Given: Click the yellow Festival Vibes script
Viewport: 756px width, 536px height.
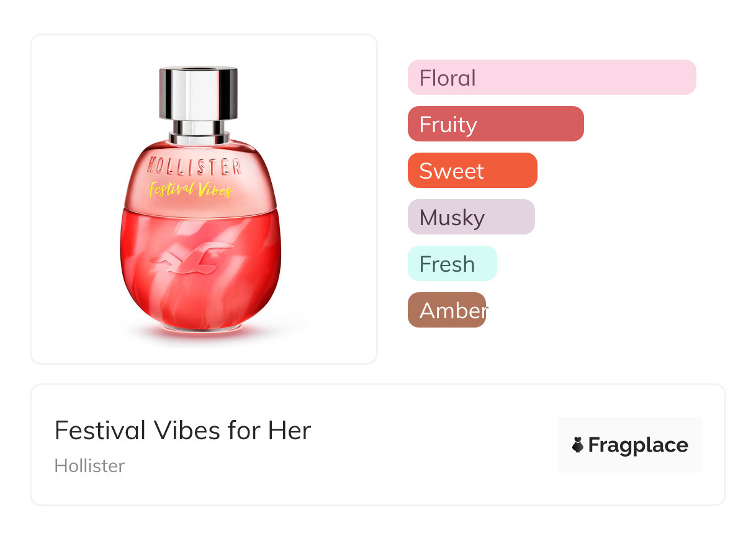Looking at the screenshot, I should (191, 189).
